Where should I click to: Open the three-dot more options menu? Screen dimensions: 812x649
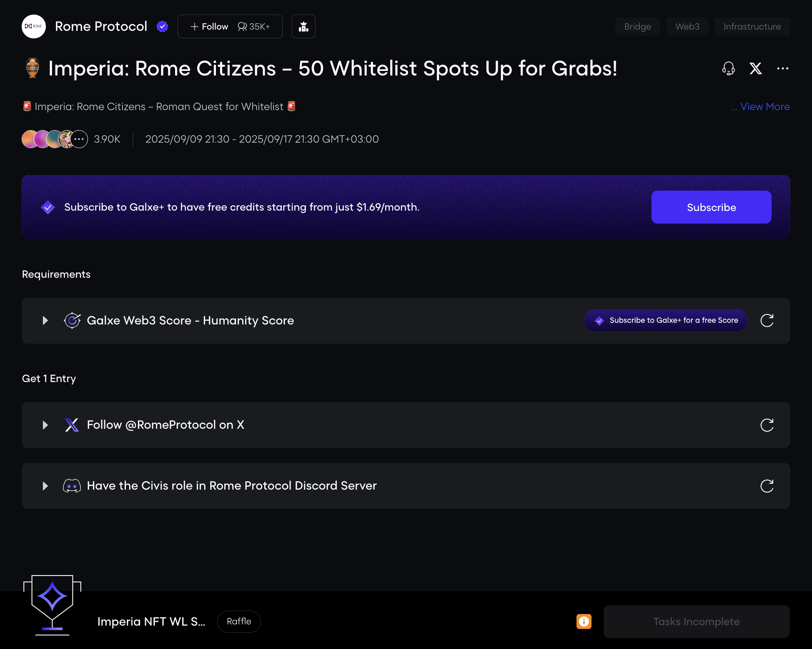click(782, 68)
